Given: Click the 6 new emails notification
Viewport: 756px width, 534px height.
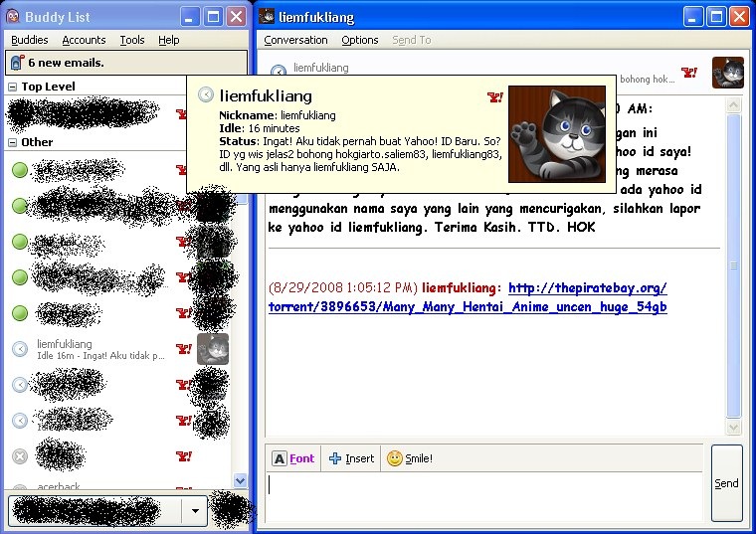Looking at the screenshot, I should [126, 63].
